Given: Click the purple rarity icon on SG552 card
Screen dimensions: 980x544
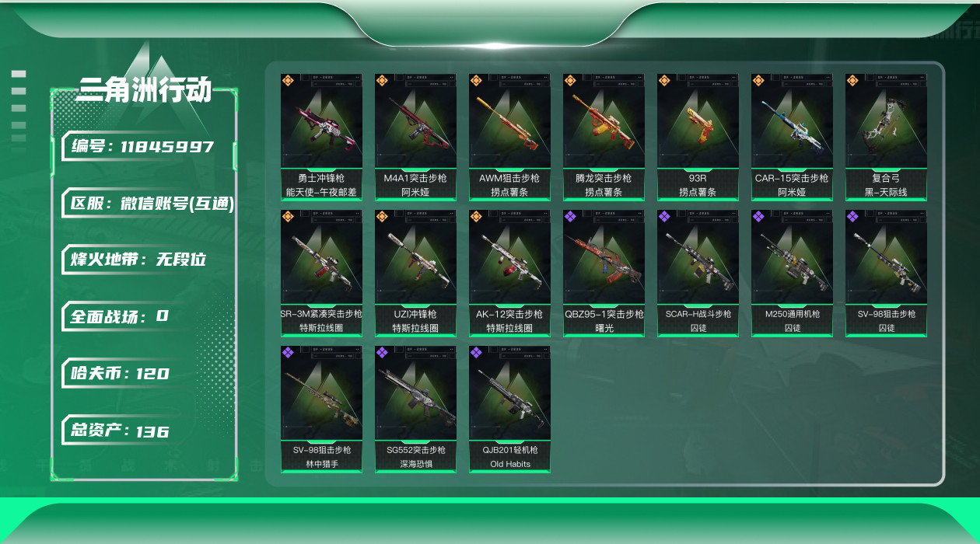Looking at the screenshot, I should [x=382, y=352].
